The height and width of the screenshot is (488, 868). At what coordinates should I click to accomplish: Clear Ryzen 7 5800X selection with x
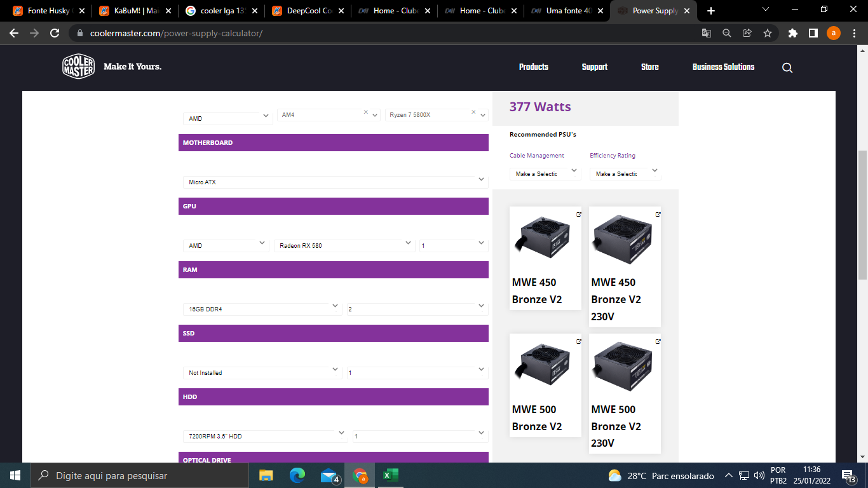click(473, 112)
